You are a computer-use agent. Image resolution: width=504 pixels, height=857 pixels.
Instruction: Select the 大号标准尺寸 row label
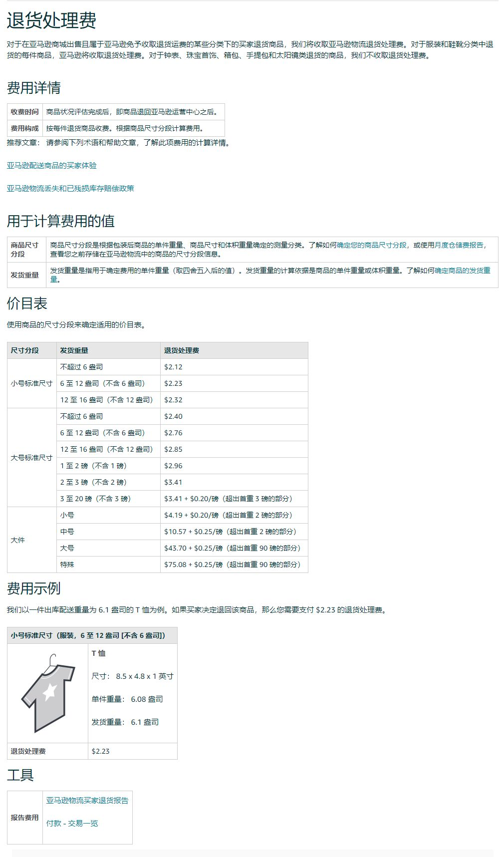32,458
